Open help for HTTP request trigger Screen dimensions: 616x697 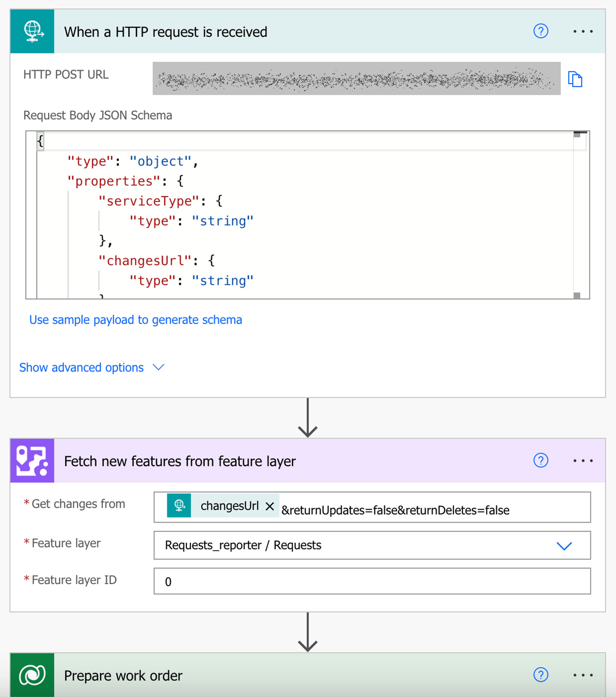tap(540, 31)
